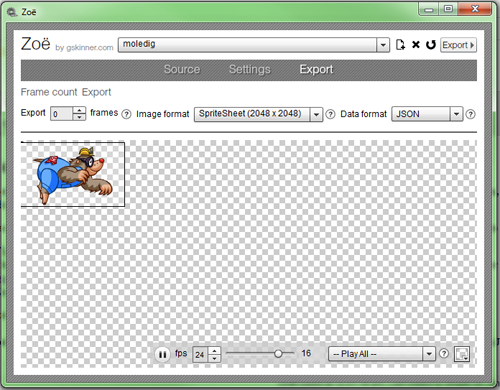Maximize the Zoë window
500x390 pixels.
[449, 9]
